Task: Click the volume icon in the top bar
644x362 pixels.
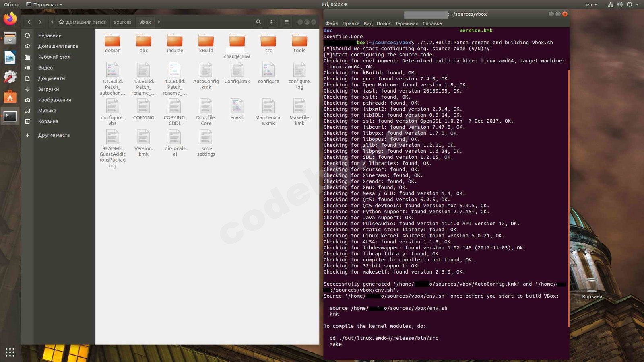Action: point(620,4)
